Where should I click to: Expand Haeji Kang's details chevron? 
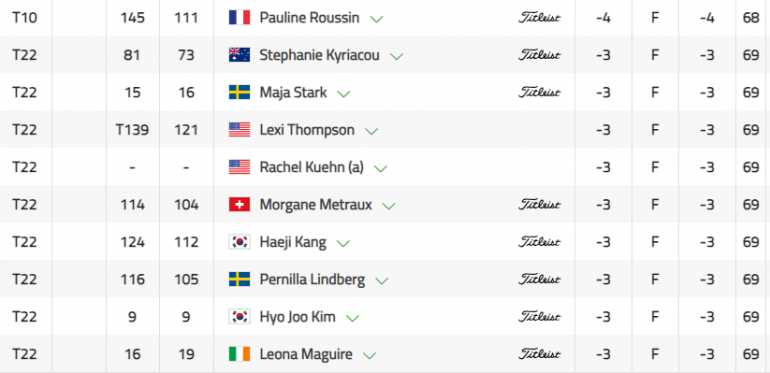(343, 243)
